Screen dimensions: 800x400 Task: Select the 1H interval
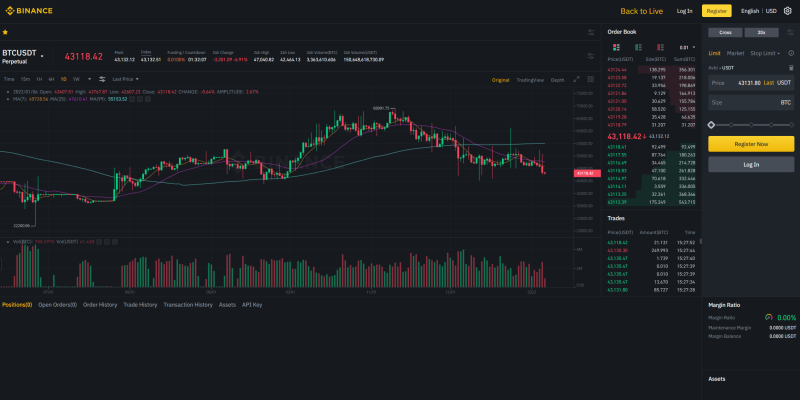(39, 79)
